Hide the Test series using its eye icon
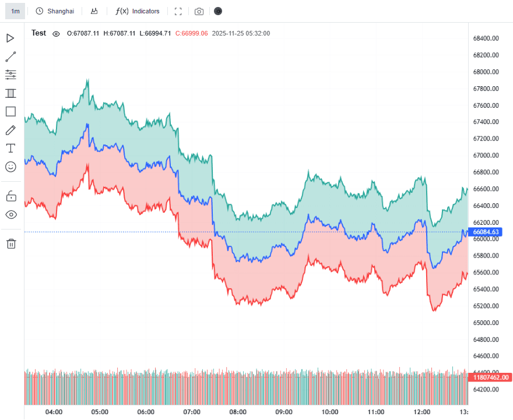The width and height of the screenshot is (513, 420). pos(56,34)
